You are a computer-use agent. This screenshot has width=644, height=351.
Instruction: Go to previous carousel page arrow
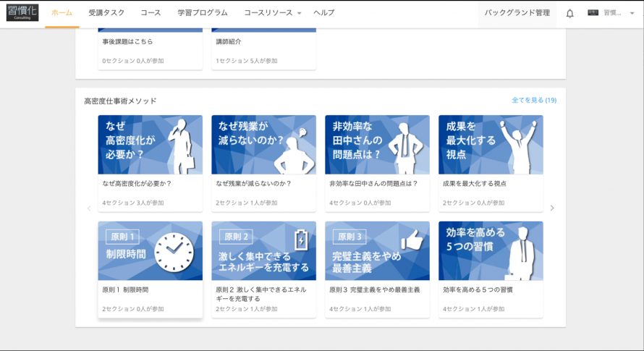pyautogui.click(x=89, y=208)
